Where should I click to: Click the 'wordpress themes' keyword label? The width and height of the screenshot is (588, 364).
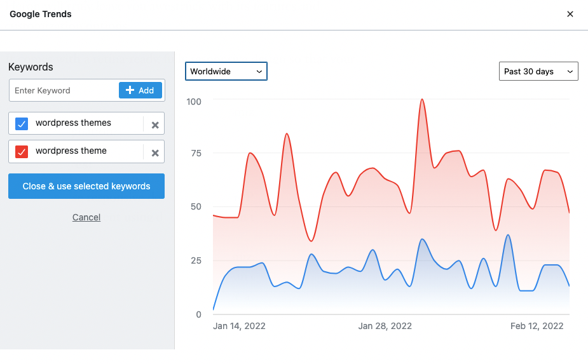tap(73, 123)
